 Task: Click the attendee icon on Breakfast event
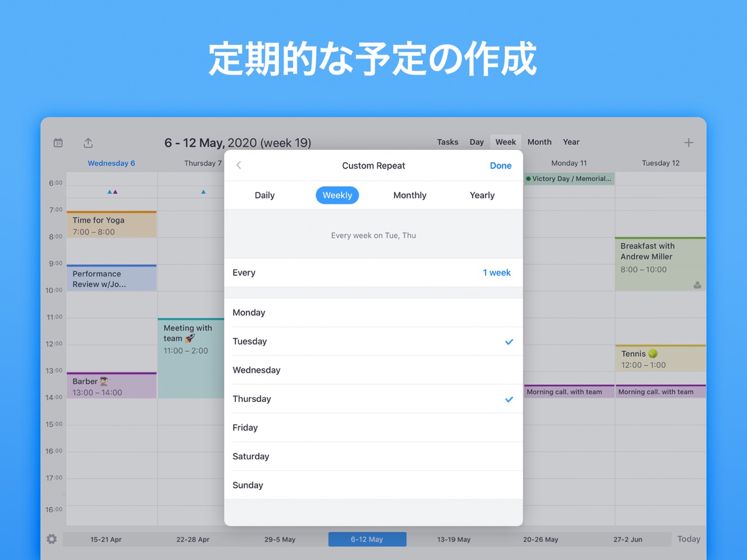click(697, 285)
